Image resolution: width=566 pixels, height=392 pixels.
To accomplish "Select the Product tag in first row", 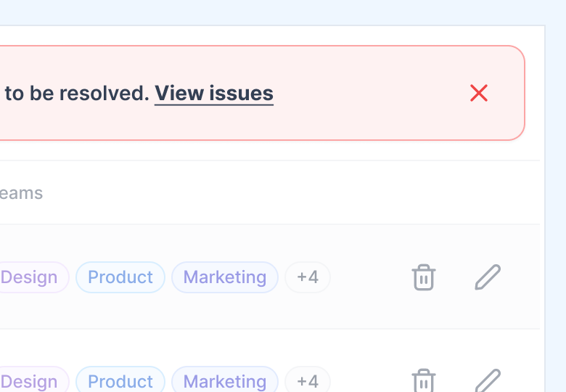I will click(x=120, y=277).
